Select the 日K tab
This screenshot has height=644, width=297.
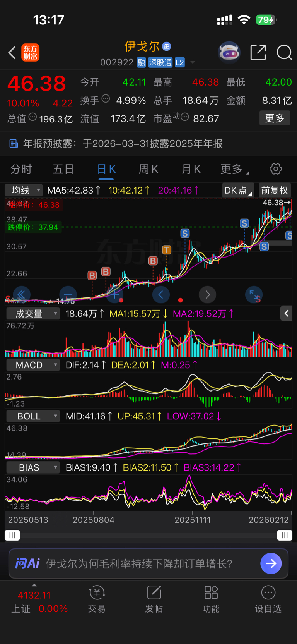click(x=106, y=169)
